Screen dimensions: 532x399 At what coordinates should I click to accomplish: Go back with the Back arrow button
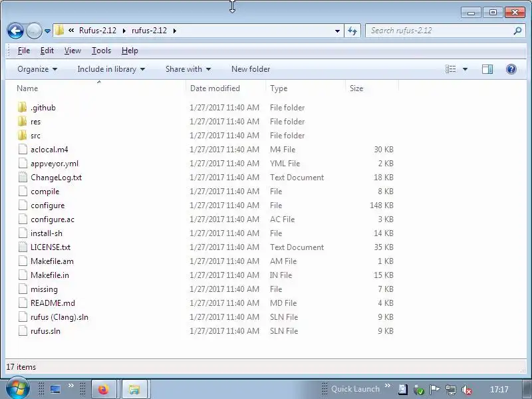[15, 31]
